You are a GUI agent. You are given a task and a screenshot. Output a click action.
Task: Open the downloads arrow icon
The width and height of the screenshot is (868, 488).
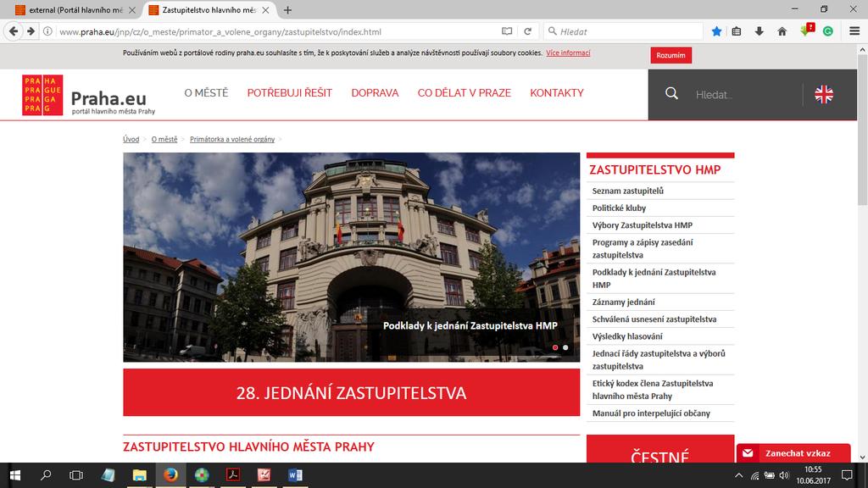759,31
